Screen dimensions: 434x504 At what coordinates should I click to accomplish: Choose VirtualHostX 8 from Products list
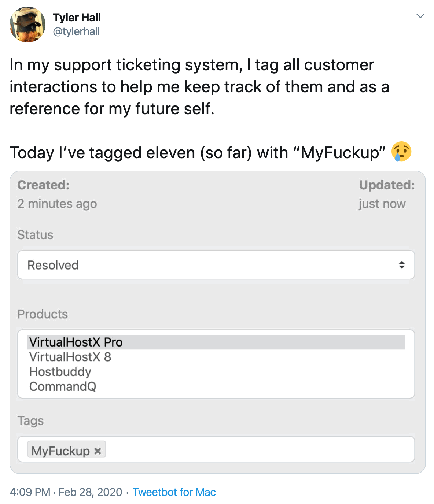[x=70, y=357]
